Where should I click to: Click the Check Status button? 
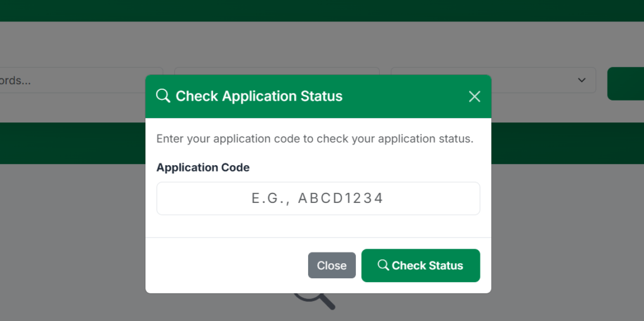click(421, 266)
